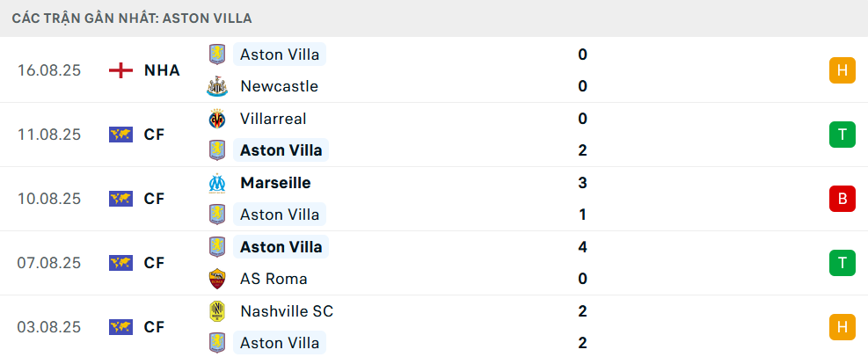Open the Nashville SC team link

click(287, 311)
